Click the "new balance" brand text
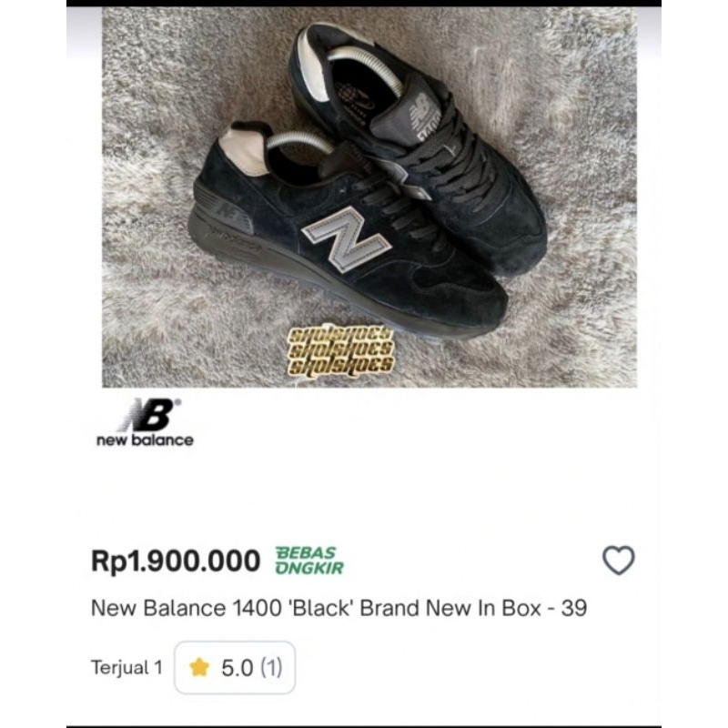728x728 pixels. point(145,440)
